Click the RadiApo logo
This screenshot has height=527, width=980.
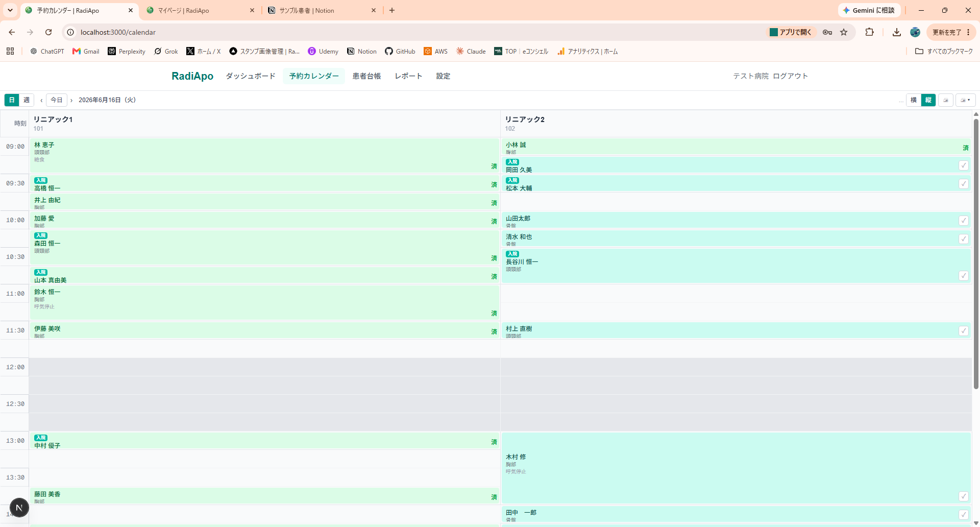[192, 76]
